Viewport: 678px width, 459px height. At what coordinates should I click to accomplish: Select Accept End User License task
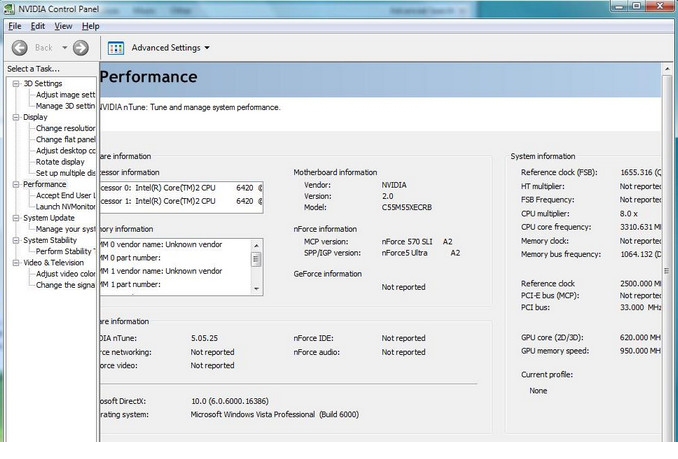pos(65,195)
